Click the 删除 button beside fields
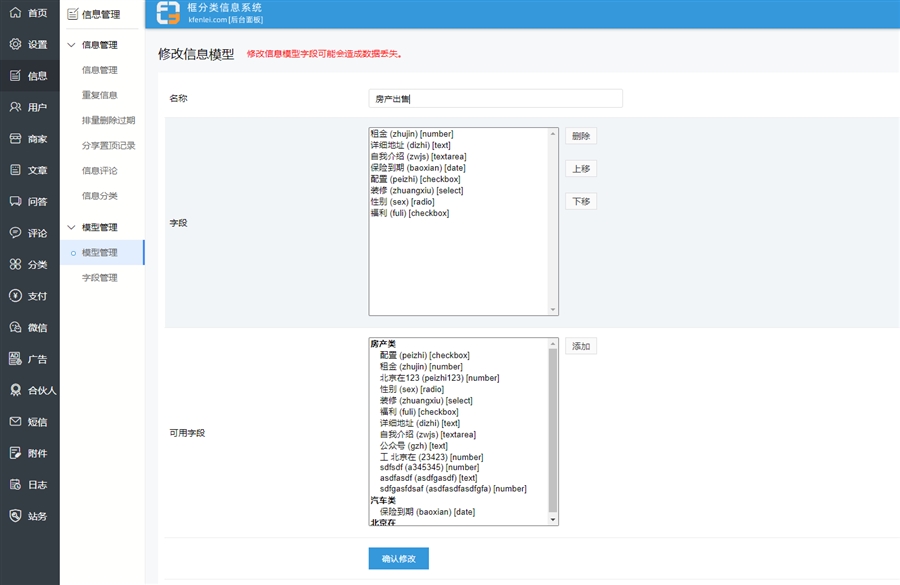This screenshot has height=585, width=900. pos(580,136)
